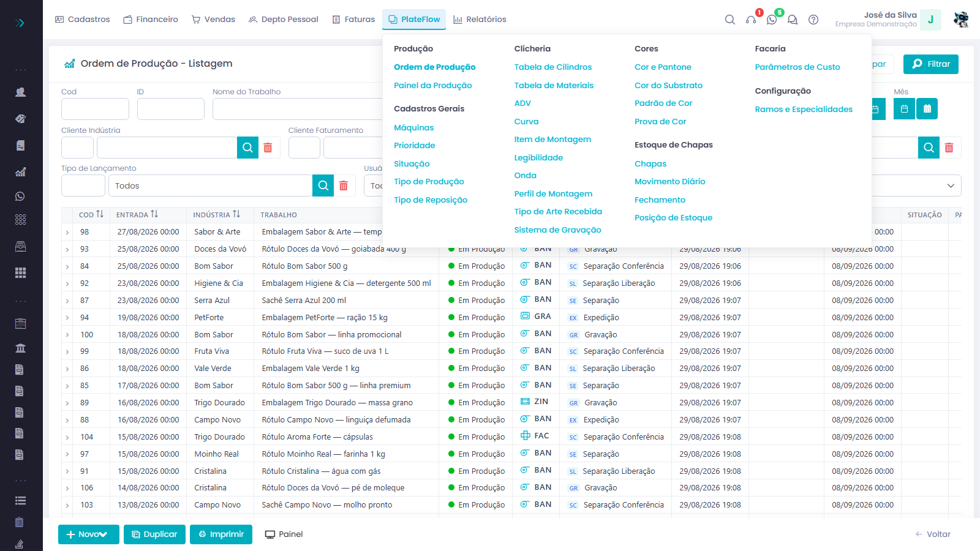Search Cliente Indústria with the magnifier button
The width and height of the screenshot is (980, 551).
click(247, 148)
